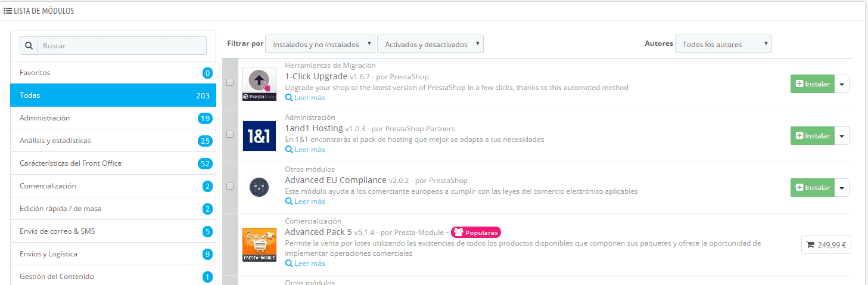This screenshot has width=868, height=285.
Task: Click the 1-Click Upgrade module logo
Action: click(260, 84)
